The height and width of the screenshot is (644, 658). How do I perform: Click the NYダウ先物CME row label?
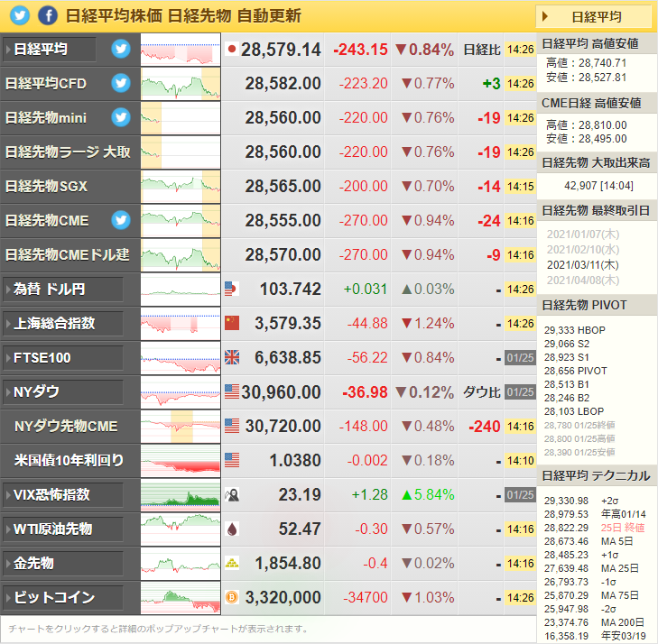(x=66, y=426)
